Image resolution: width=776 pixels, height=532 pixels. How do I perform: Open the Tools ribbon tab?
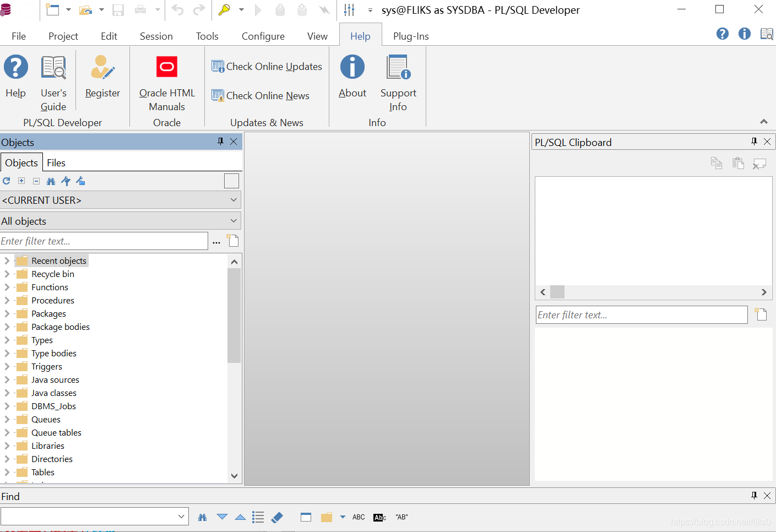click(207, 36)
